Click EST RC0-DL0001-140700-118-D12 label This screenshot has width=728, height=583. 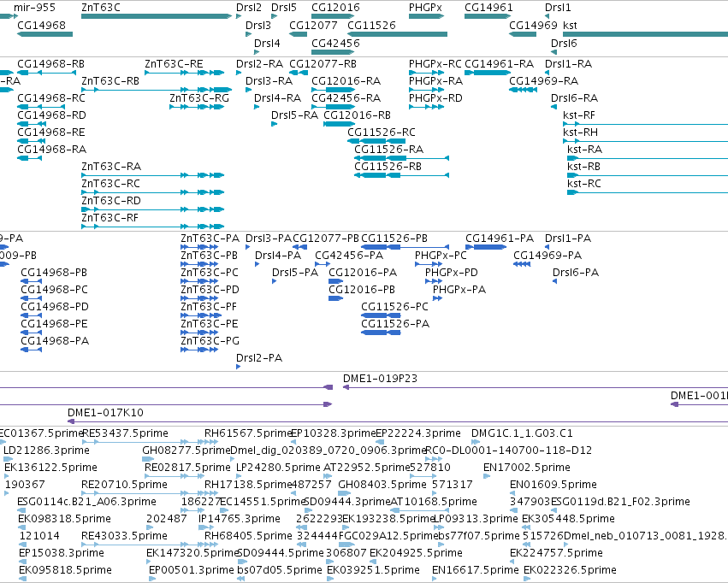point(508,450)
